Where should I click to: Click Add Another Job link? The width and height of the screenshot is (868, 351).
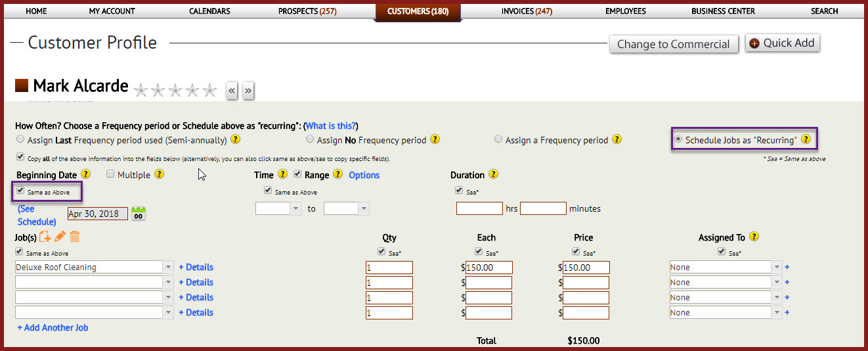(x=53, y=327)
